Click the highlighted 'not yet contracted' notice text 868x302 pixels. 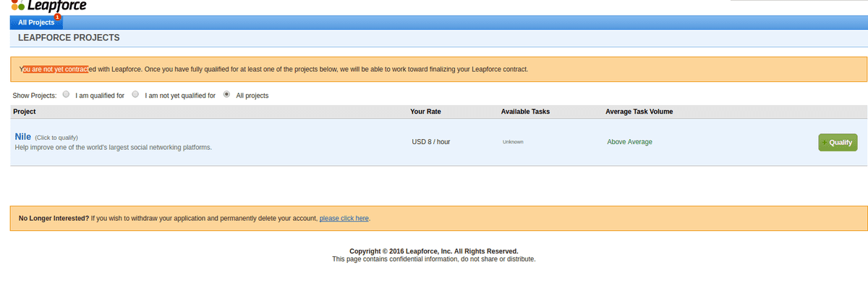click(x=55, y=70)
